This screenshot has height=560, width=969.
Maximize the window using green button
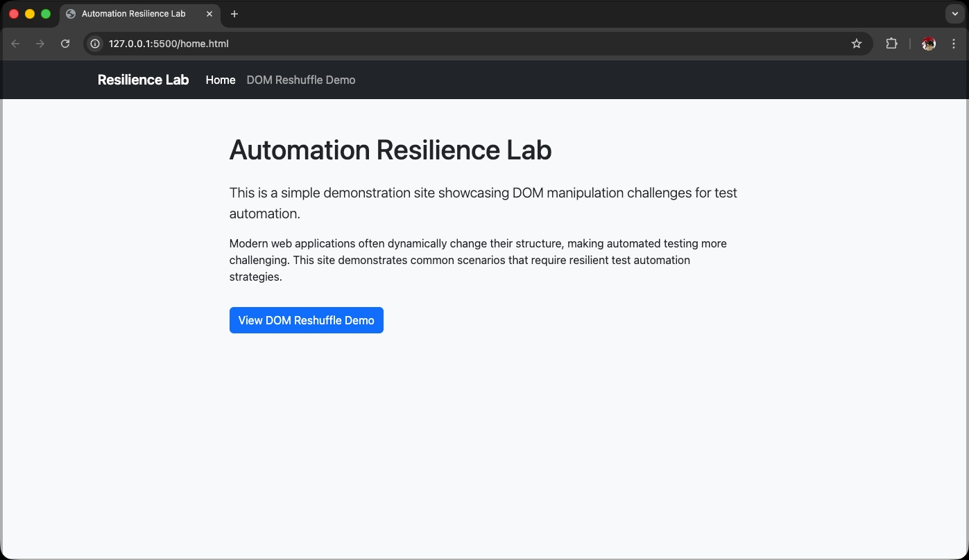click(46, 14)
